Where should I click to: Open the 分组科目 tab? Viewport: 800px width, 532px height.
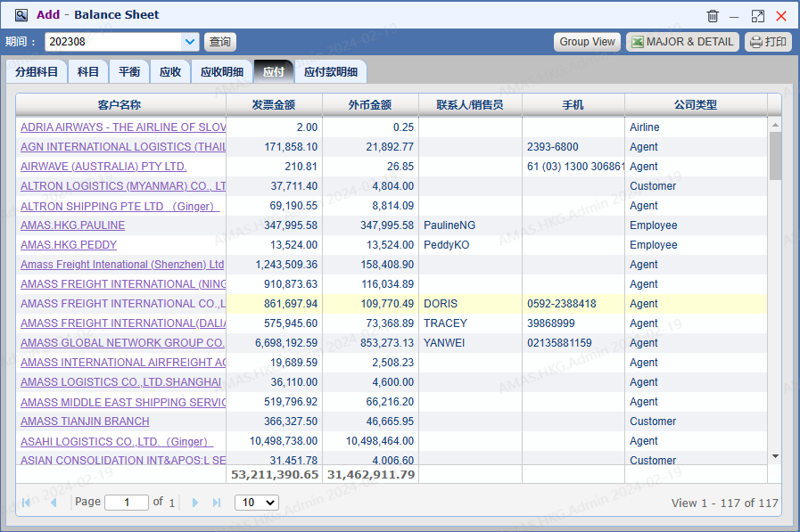click(x=37, y=72)
